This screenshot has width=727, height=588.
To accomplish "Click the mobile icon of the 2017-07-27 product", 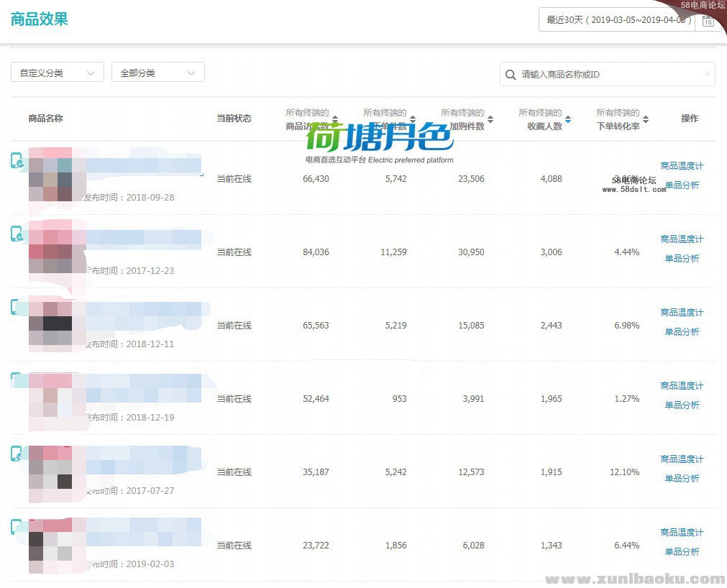I will coord(17,454).
